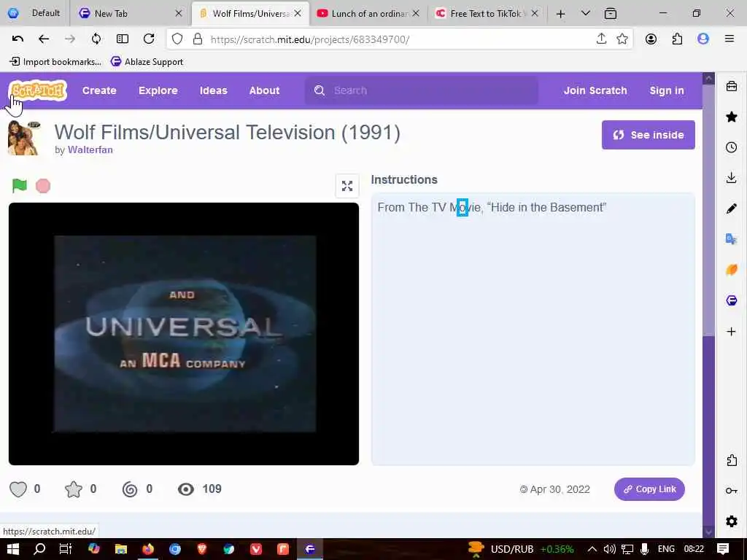Click the green flag to start project
Image resolution: width=747 pixels, height=560 pixels.
(x=20, y=186)
